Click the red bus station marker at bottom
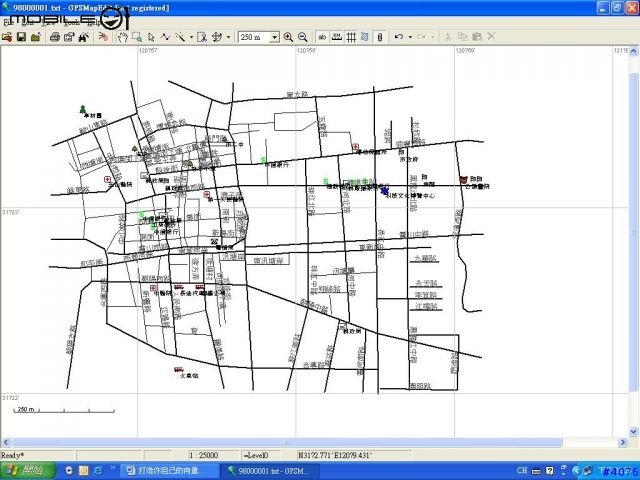Viewport: 640px width, 480px height. tap(178, 370)
